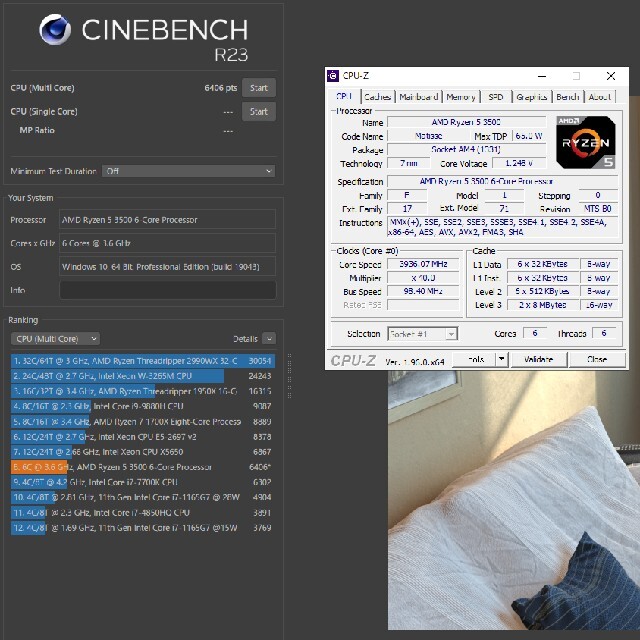Open the CPU (Multi Core) ranking dropdown
The image size is (640, 640).
(x=56, y=339)
